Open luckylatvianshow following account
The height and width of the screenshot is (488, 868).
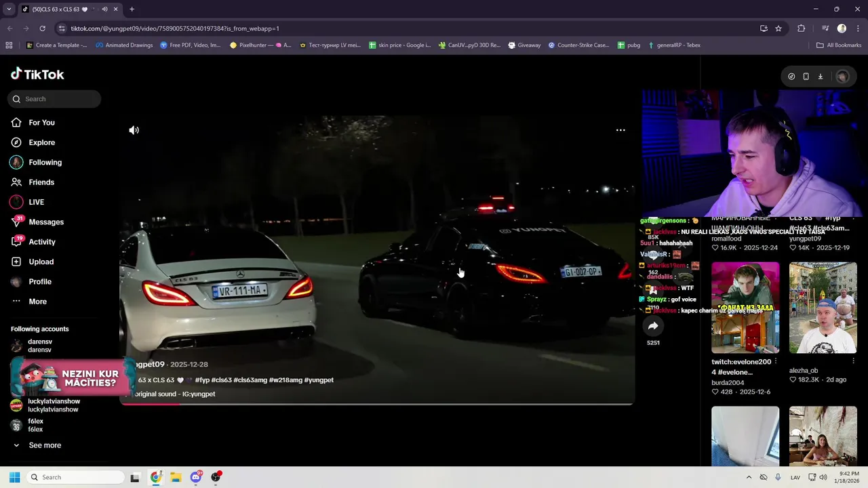tap(45, 405)
